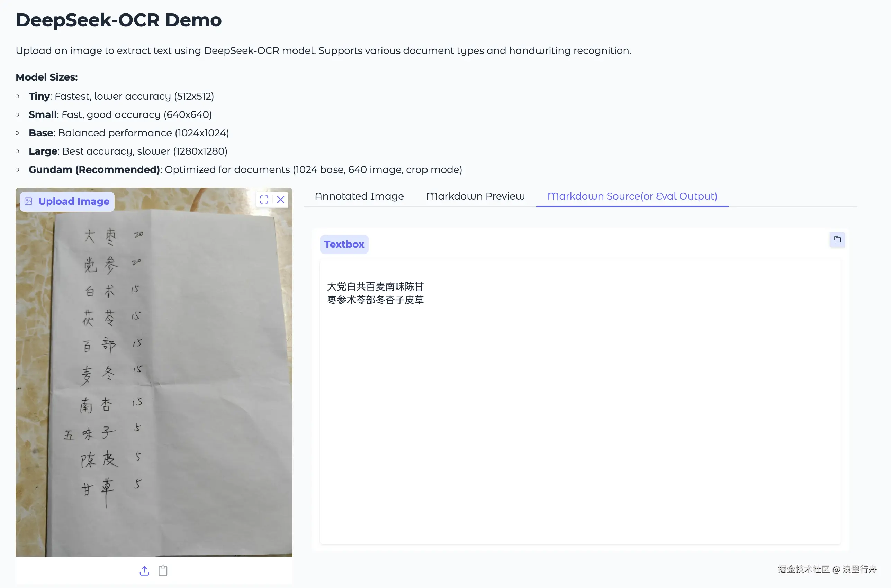Viewport: 891px width, 588px height.
Task: Expand the uploaded image to fullscreen
Action: coord(264,200)
